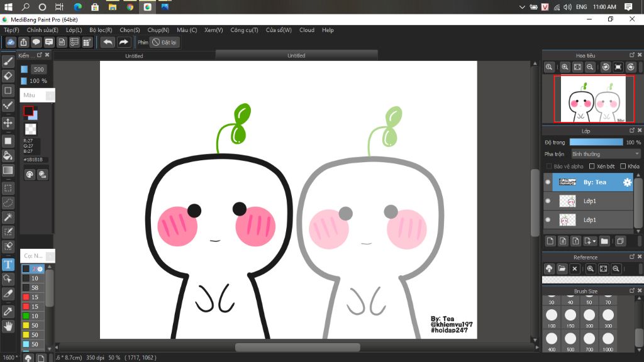Adjust the Độ trong opacity slider
This screenshot has height=362, width=644.
point(596,142)
